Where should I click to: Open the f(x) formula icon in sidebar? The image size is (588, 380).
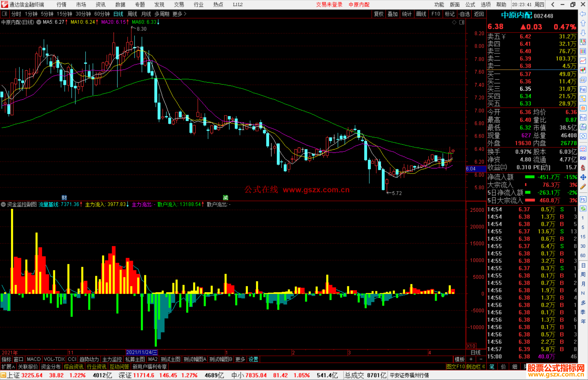pyautogui.click(x=583, y=127)
